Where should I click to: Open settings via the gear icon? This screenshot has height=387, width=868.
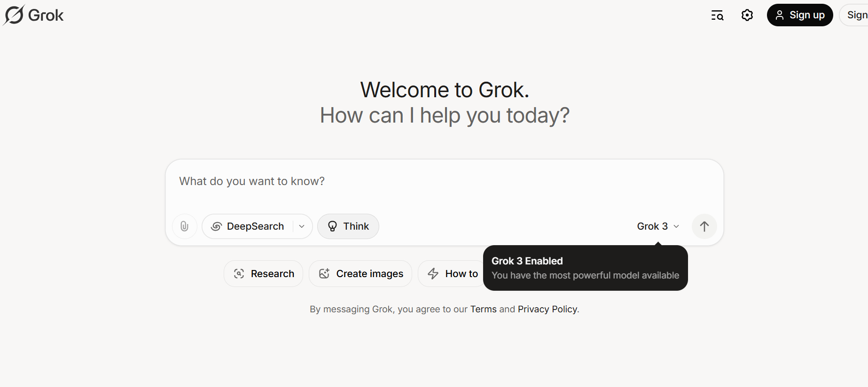pyautogui.click(x=747, y=15)
